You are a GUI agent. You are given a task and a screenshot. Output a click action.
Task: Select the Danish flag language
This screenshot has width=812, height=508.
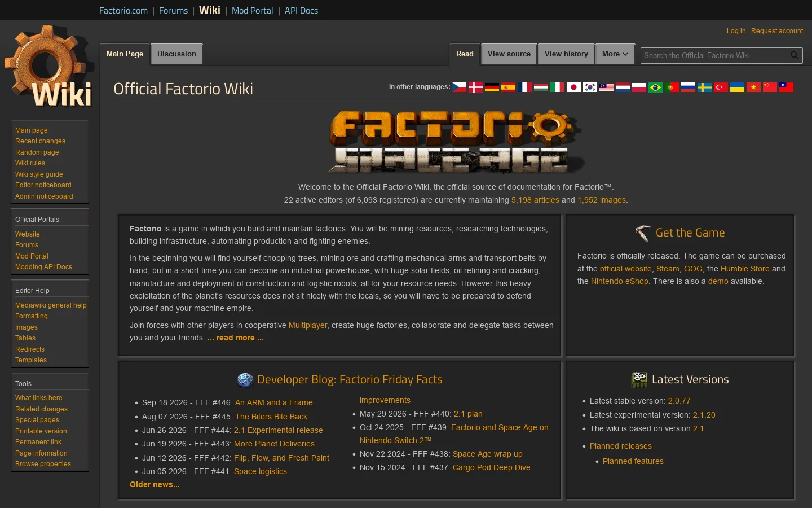pos(476,87)
